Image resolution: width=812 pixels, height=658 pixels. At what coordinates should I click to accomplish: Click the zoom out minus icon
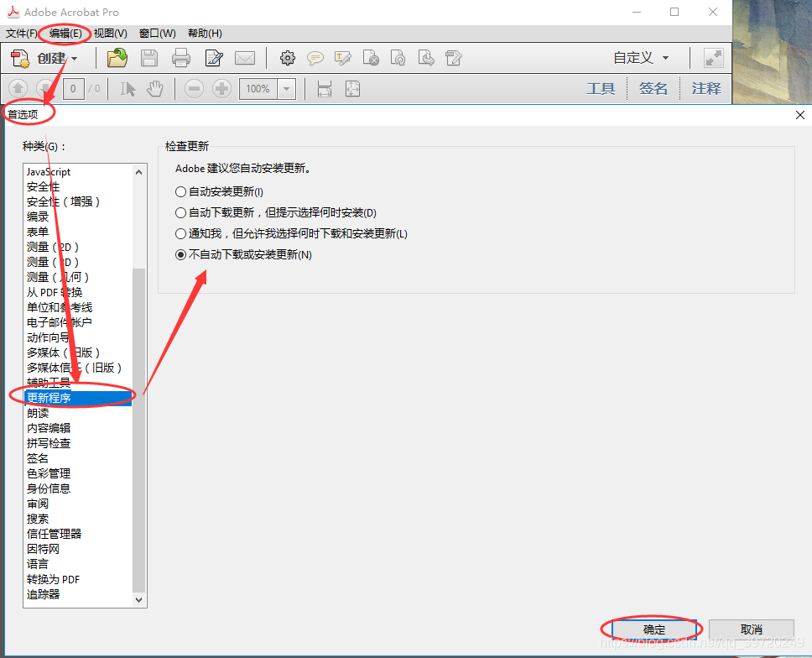pyautogui.click(x=195, y=89)
